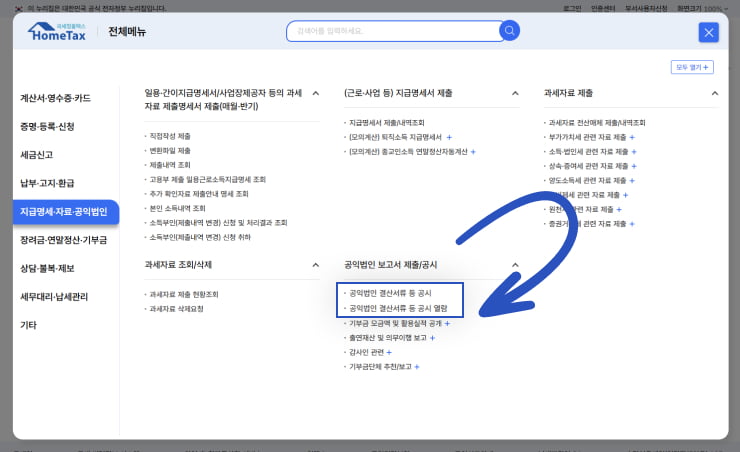Expand plus icon next to 종교인소득 연말정산자동계산
The height and width of the screenshot is (452, 740).
tap(473, 152)
